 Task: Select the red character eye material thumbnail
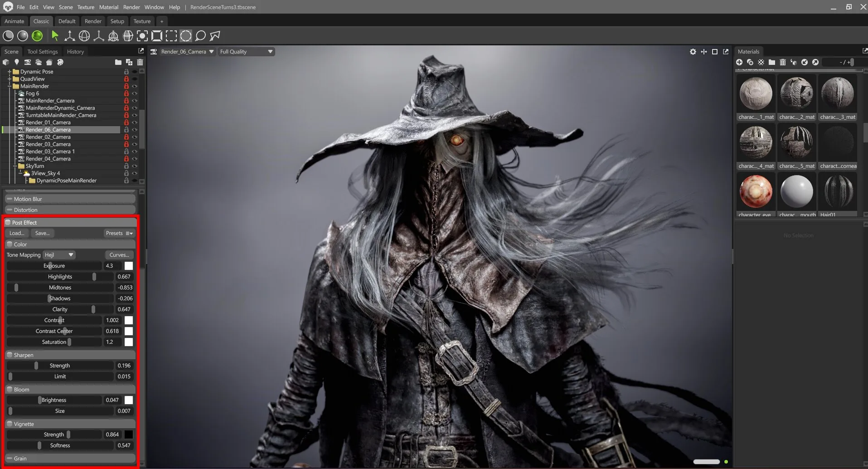coord(756,191)
